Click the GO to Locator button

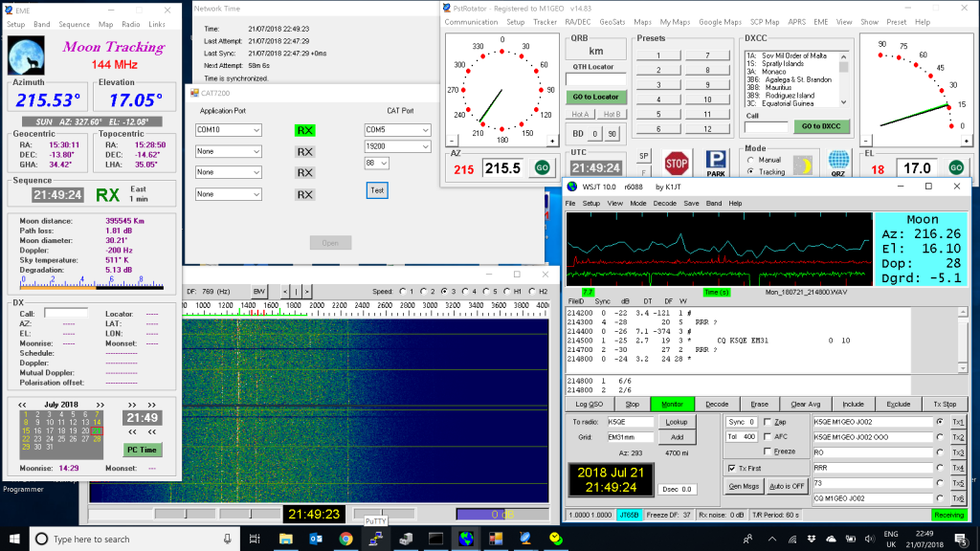coord(595,97)
